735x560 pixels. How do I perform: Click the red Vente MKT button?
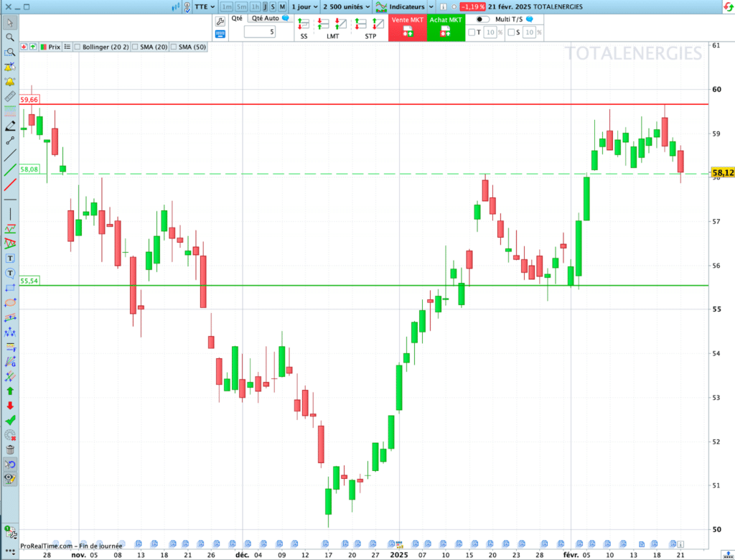click(x=408, y=28)
